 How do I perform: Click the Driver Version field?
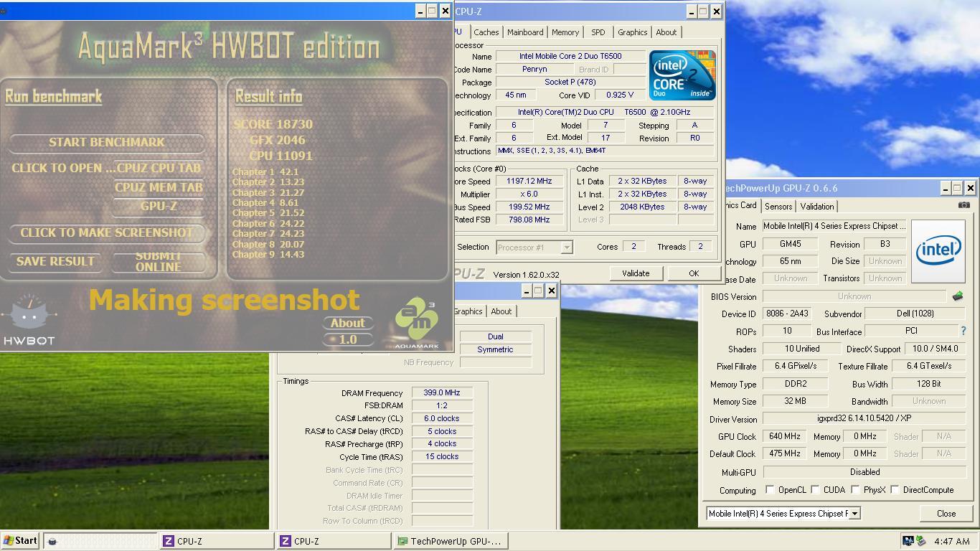pyautogui.click(x=864, y=419)
